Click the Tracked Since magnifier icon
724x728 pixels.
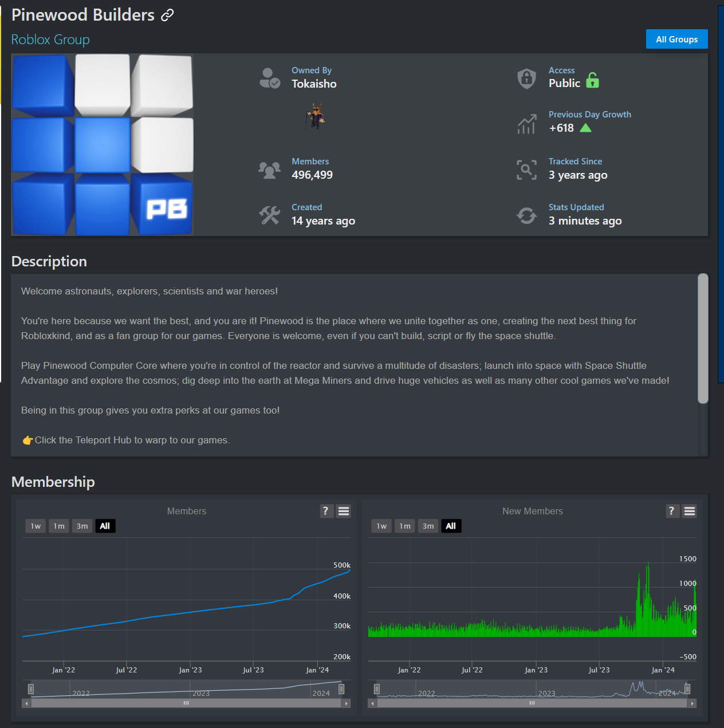point(526,170)
